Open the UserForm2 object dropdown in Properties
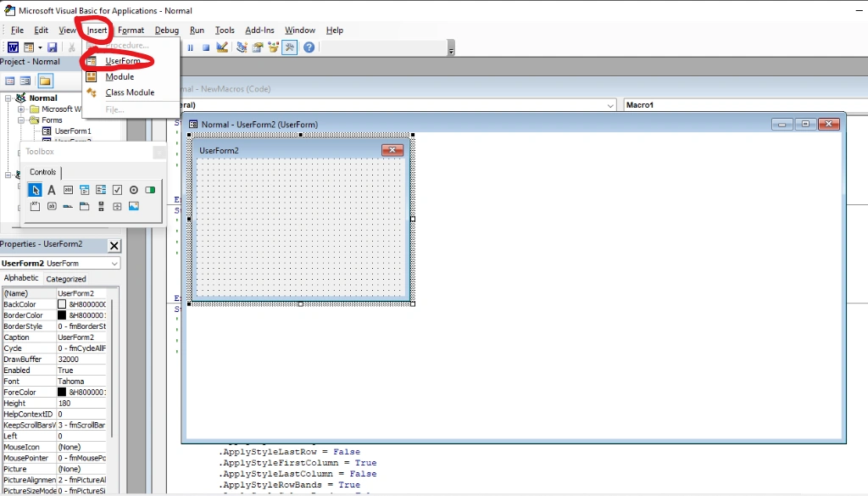 click(x=114, y=264)
